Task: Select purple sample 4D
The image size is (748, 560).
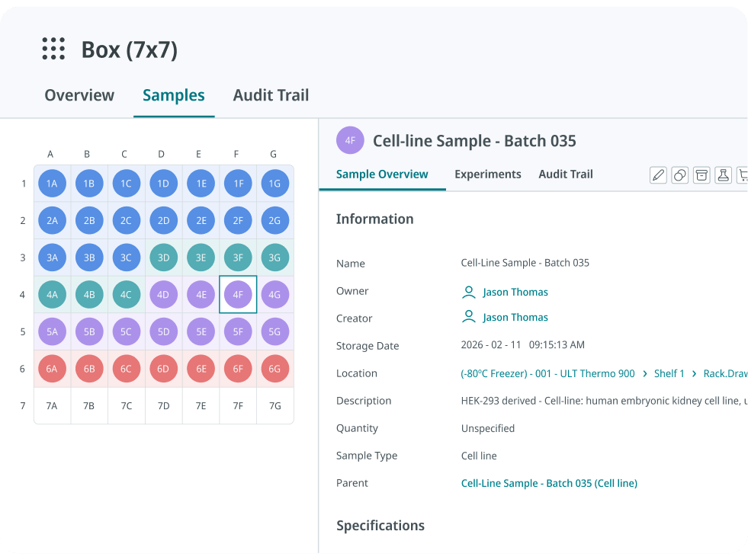Action: click(x=164, y=295)
